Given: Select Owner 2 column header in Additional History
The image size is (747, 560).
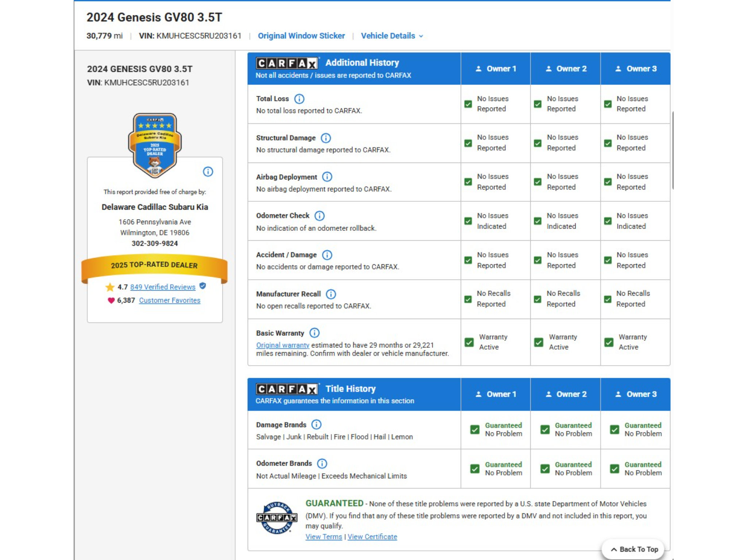Looking at the screenshot, I should click(x=566, y=69).
